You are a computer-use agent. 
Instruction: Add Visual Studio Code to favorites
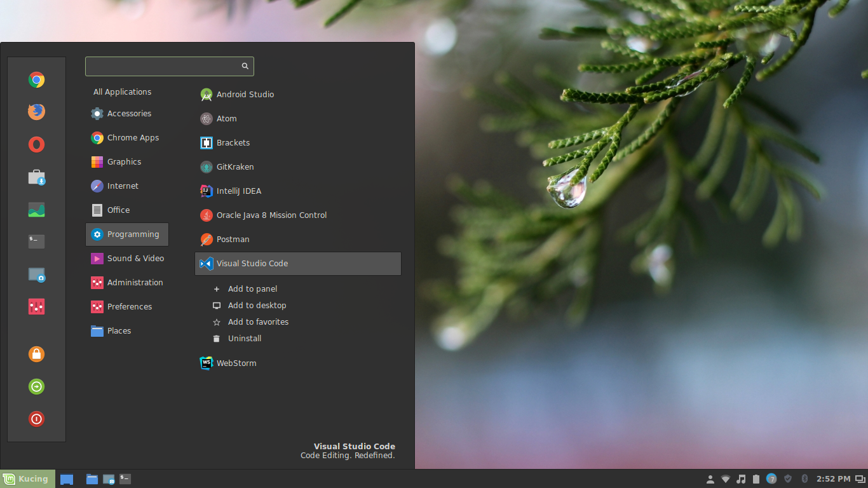[257, 322]
